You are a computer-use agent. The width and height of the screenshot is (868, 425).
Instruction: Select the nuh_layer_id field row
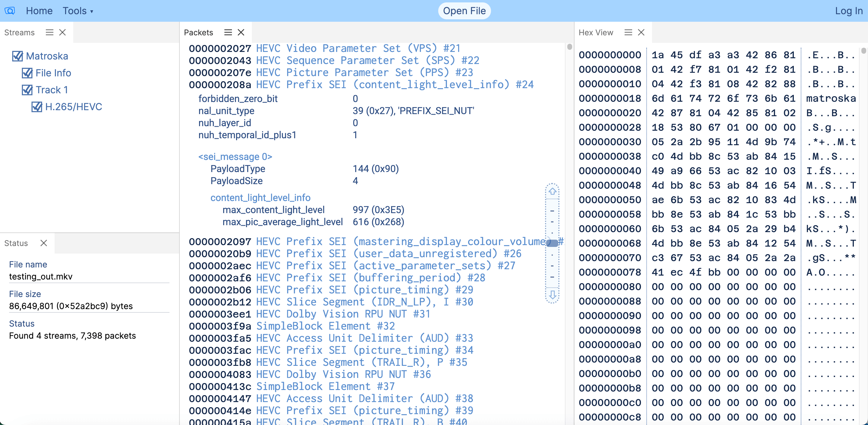coord(278,123)
